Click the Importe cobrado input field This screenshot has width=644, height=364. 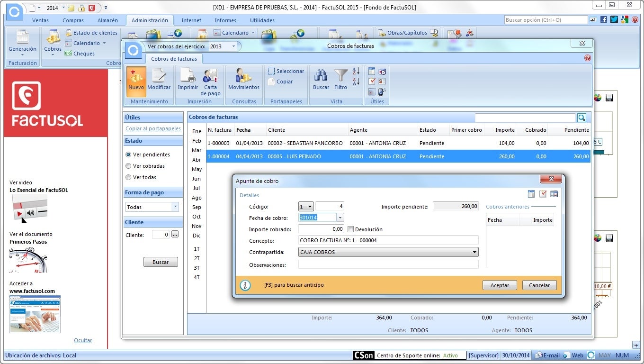[321, 229]
